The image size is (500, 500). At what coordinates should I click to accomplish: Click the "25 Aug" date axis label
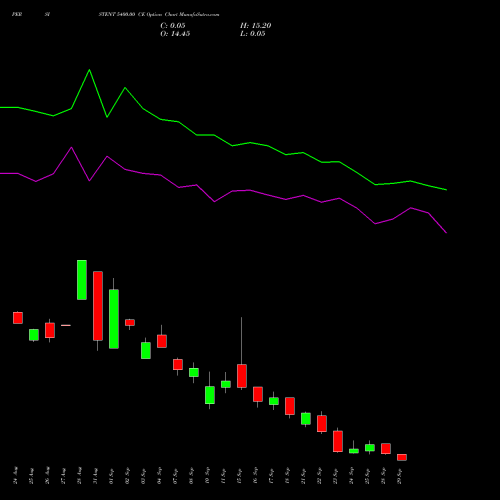[31, 476]
